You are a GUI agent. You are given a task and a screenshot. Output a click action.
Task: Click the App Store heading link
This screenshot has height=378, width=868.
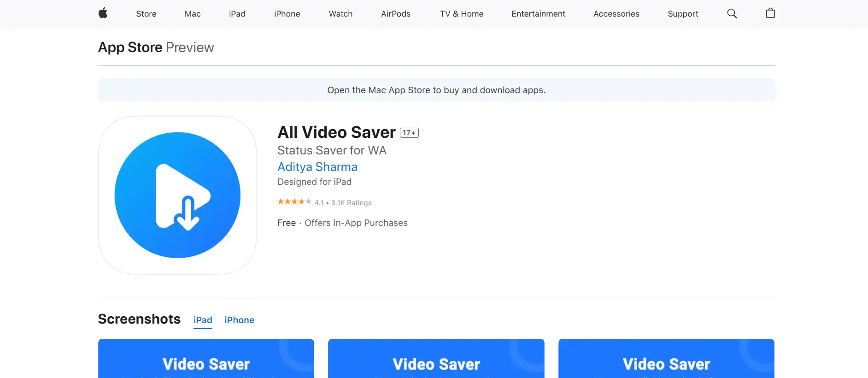(x=130, y=47)
